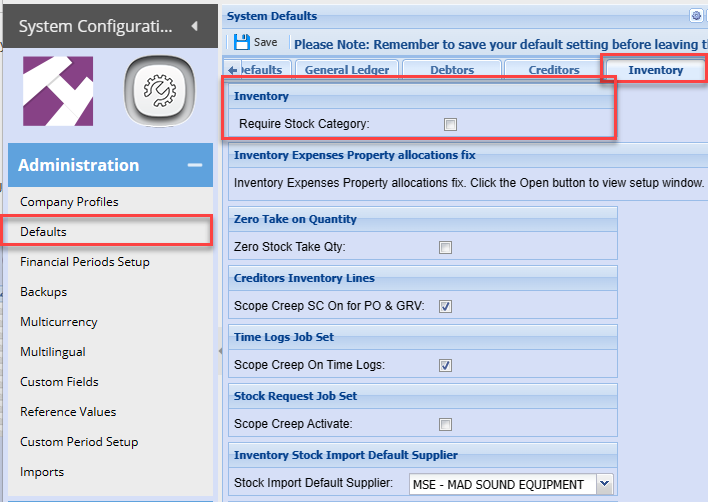Open the Reference Values menu item
This screenshot has height=502, width=708.
tap(68, 412)
